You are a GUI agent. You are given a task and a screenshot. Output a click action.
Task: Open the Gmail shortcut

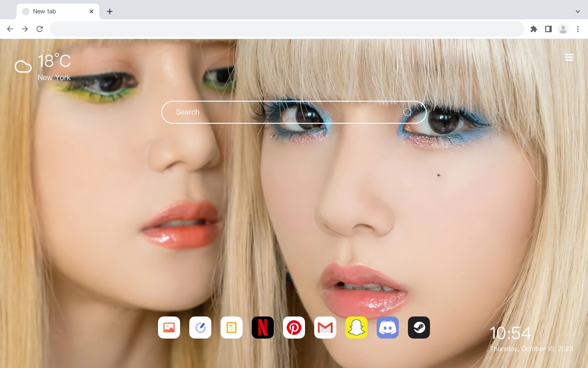point(325,328)
